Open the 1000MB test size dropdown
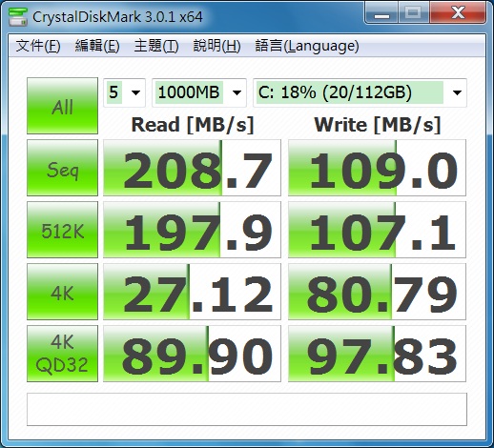Screen dimensions: 494x448 (x=199, y=92)
